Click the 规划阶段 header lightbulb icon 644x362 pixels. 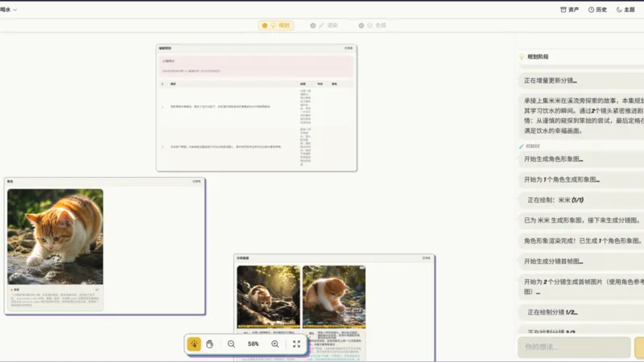[x=522, y=56]
